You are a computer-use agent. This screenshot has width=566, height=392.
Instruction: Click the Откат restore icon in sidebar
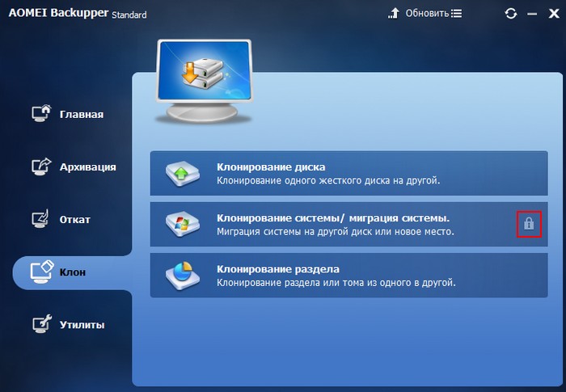coord(41,219)
